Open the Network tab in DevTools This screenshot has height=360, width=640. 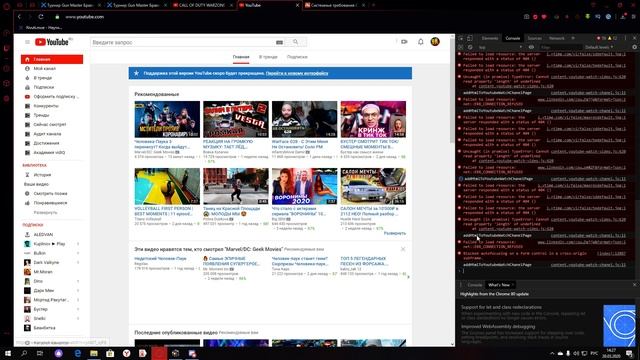pos(556,38)
